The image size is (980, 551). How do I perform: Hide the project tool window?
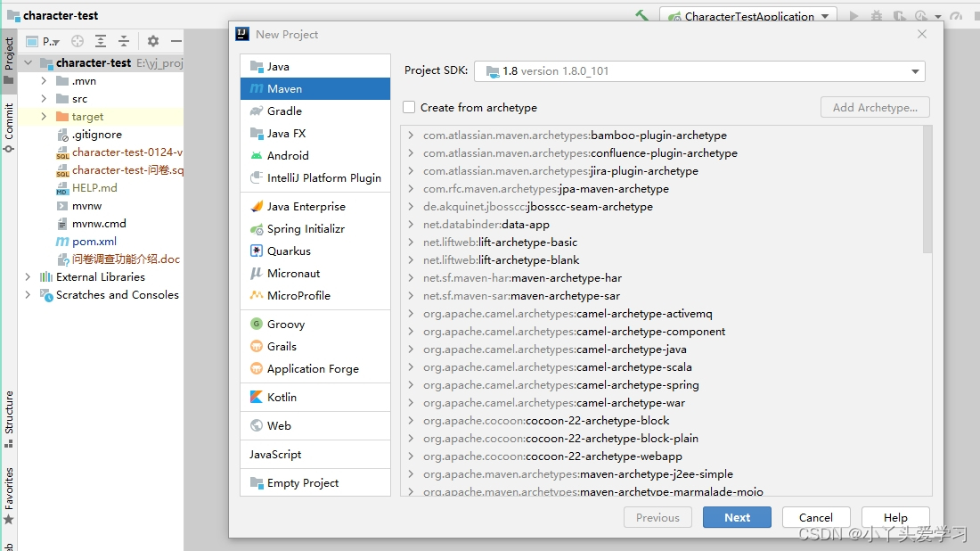coord(176,41)
